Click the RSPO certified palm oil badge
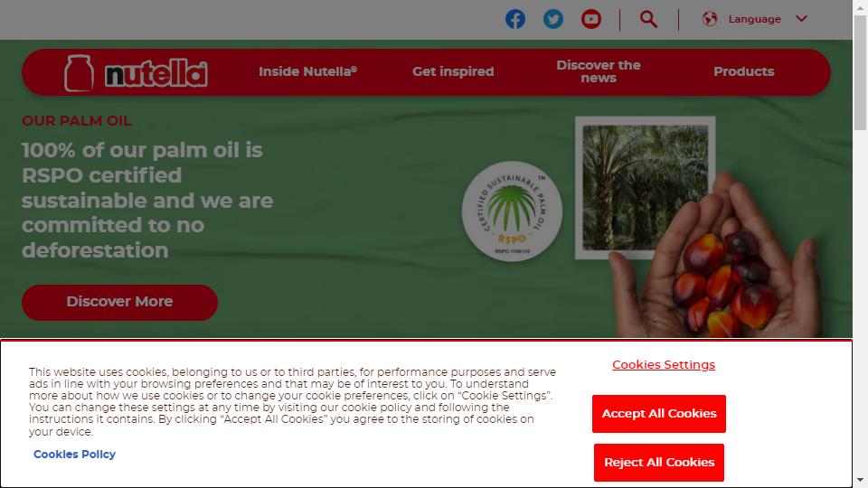Screen dimensions: 868x488 click(x=512, y=211)
